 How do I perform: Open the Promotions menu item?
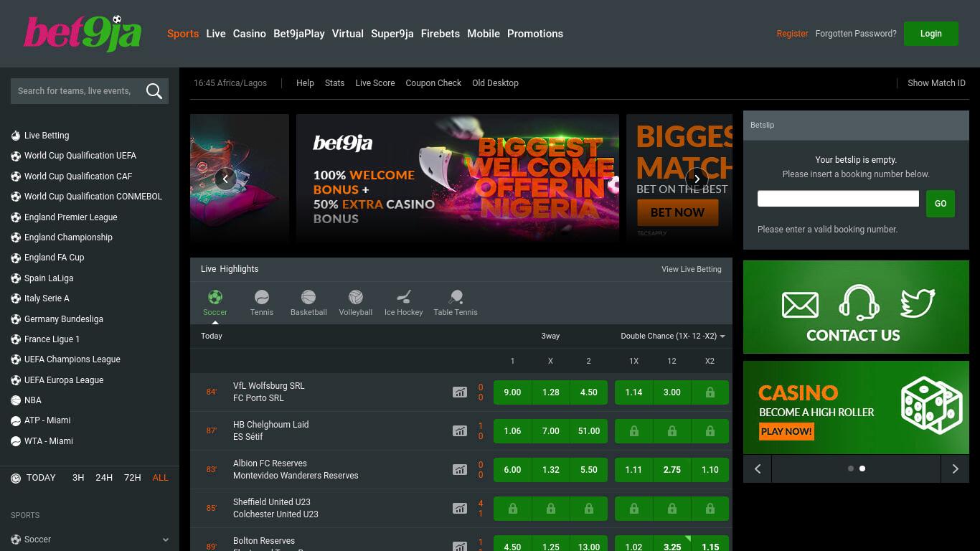(x=535, y=34)
